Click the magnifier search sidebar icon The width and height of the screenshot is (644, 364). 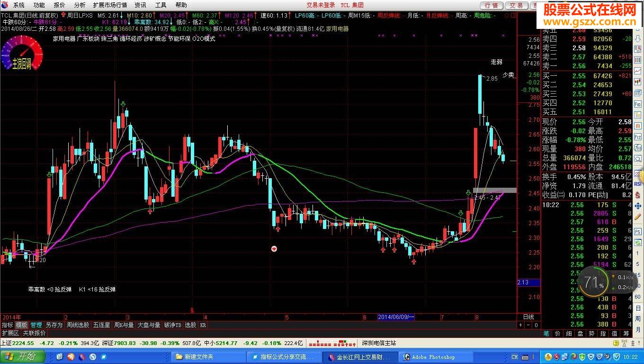637,158
